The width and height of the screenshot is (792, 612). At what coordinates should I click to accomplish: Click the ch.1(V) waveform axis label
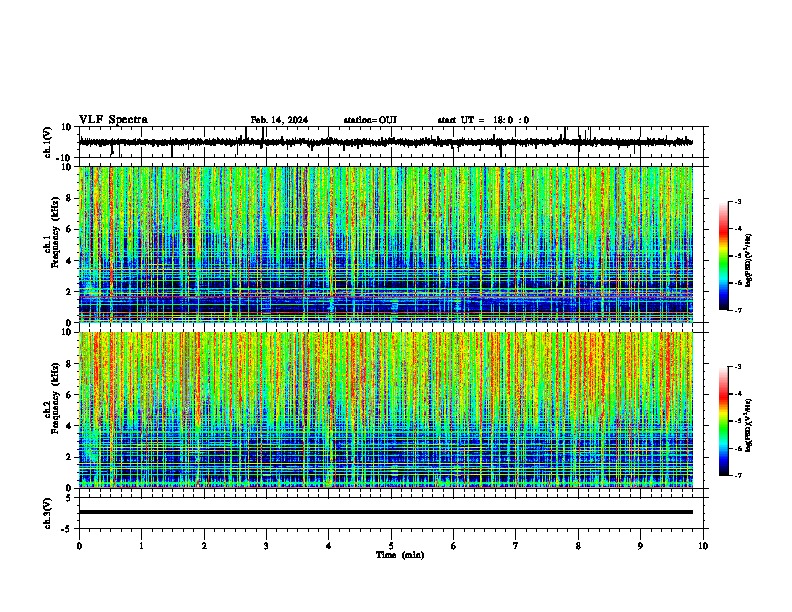click(x=48, y=142)
